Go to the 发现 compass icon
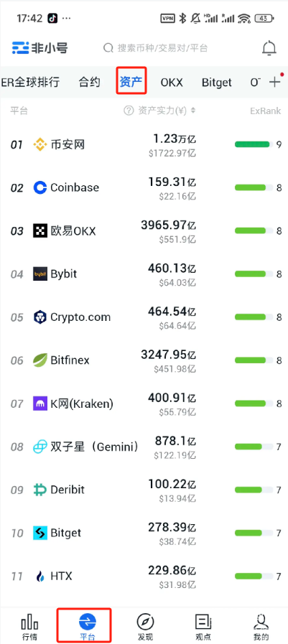The height and width of the screenshot is (644, 288). point(145,622)
